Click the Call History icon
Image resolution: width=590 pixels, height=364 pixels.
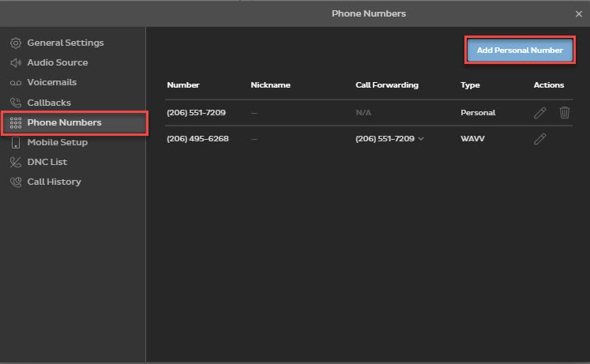(16, 182)
